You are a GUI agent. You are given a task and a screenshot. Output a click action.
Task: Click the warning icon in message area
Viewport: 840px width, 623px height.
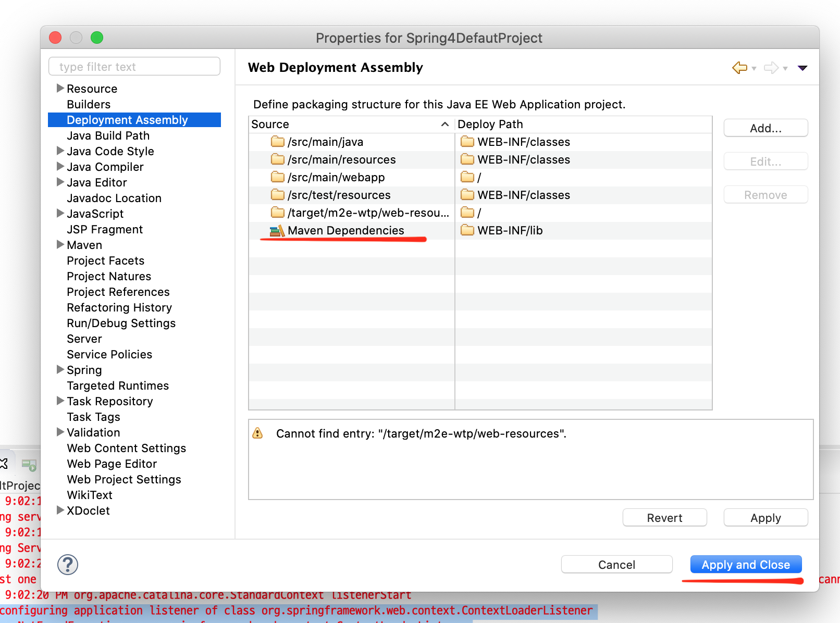[x=257, y=433]
